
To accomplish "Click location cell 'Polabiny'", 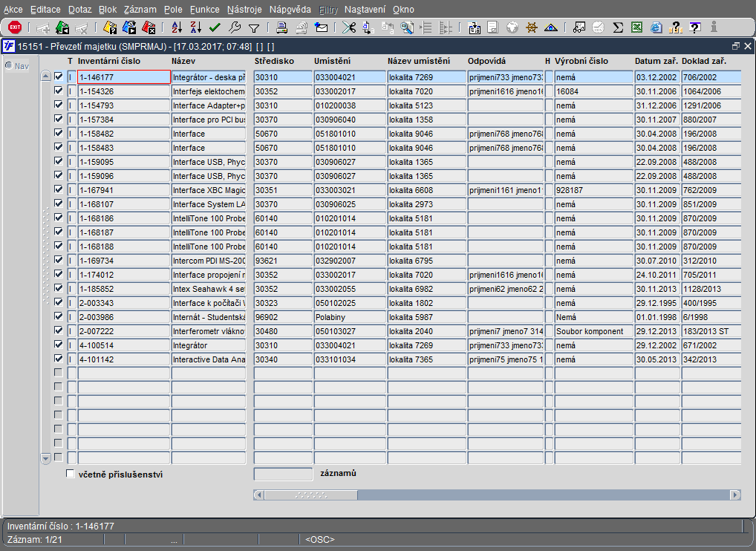I will (350, 317).
